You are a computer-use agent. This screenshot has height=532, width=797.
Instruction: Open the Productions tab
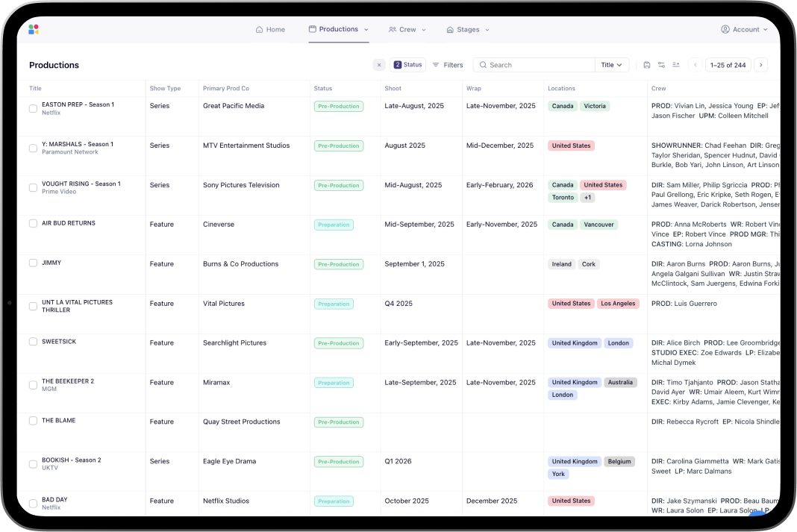(338, 29)
